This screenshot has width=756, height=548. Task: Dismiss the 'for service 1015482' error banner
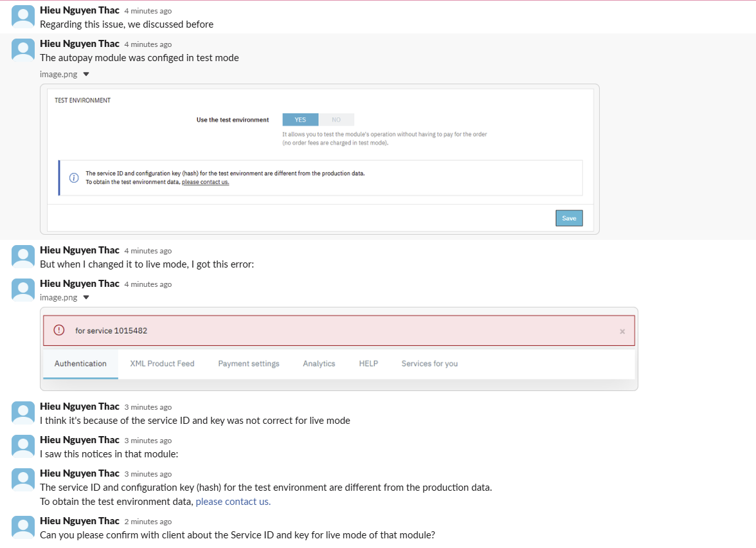pyautogui.click(x=622, y=331)
